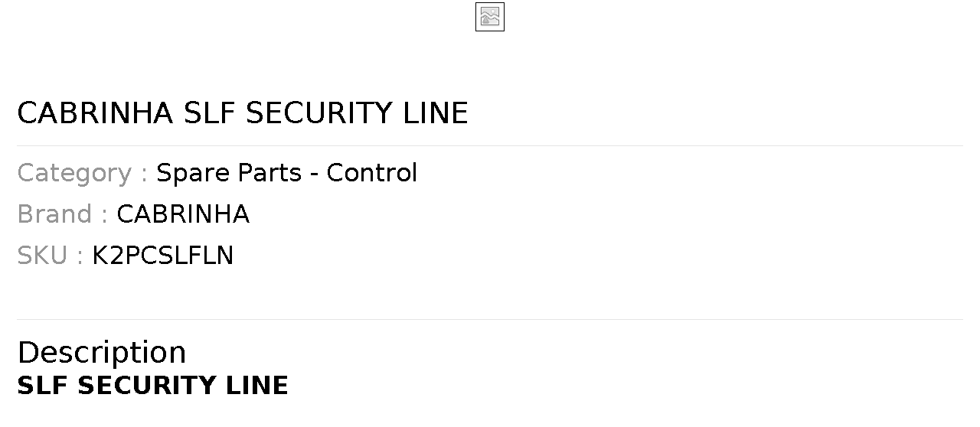
Task: Click the divider line above the Description heading
Action: 490,319
